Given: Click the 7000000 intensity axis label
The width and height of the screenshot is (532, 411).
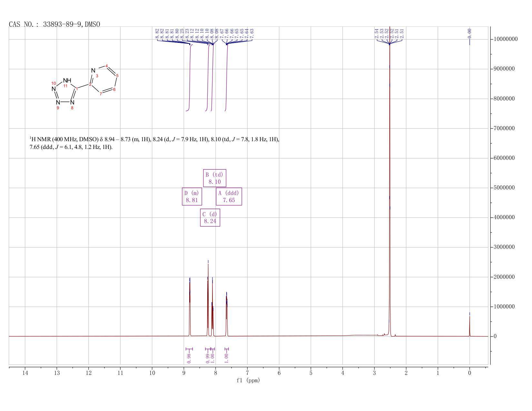Looking at the screenshot, I should coord(504,128).
